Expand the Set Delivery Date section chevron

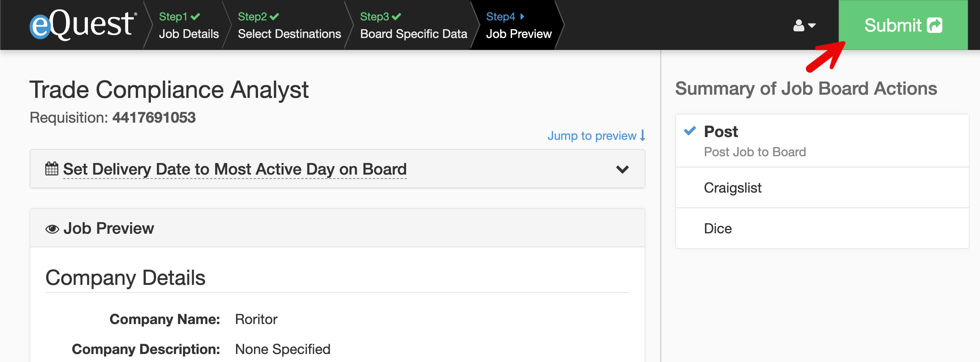click(622, 169)
